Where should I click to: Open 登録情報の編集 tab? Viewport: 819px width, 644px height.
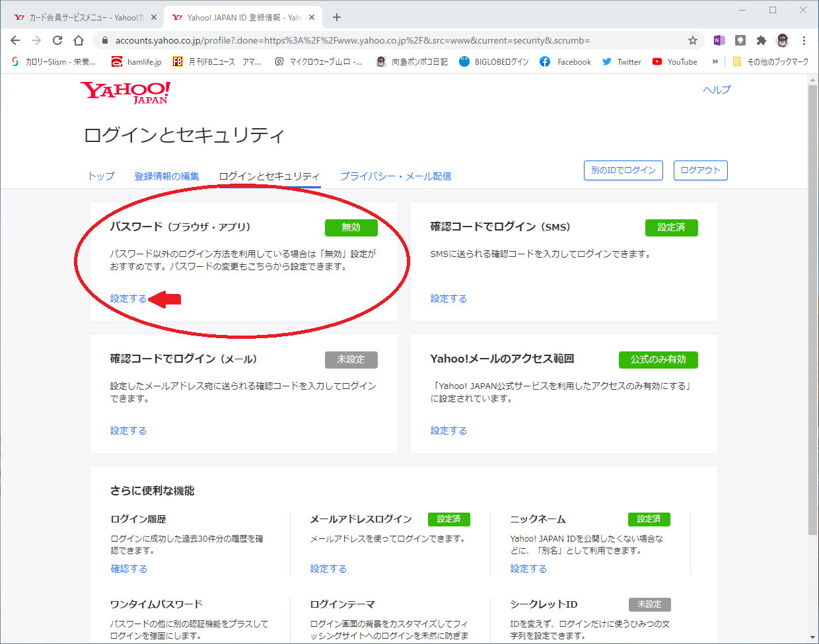click(166, 176)
